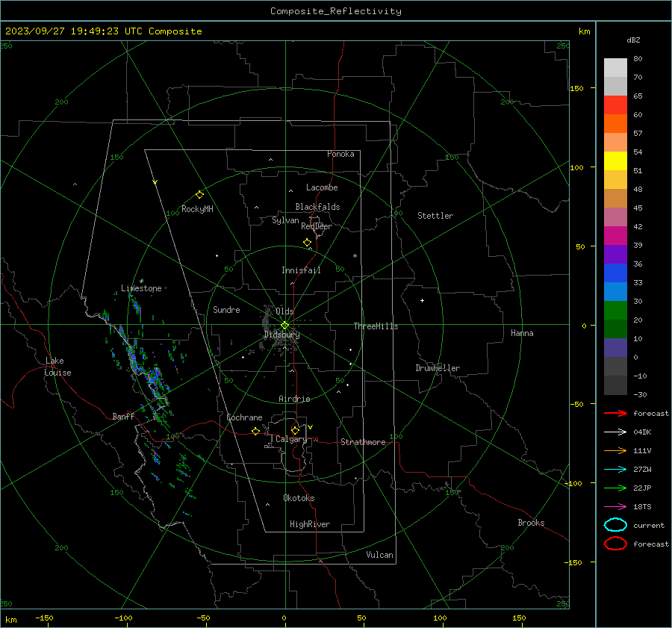Pick the yellow 51-54 dBZ swatch
672x628 pixels.
[x=615, y=161]
